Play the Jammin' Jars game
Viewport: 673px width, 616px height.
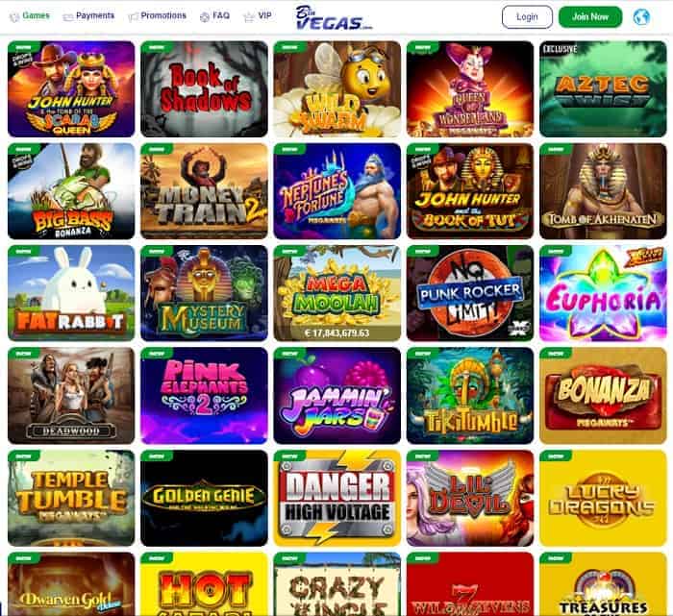tap(336, 396)
